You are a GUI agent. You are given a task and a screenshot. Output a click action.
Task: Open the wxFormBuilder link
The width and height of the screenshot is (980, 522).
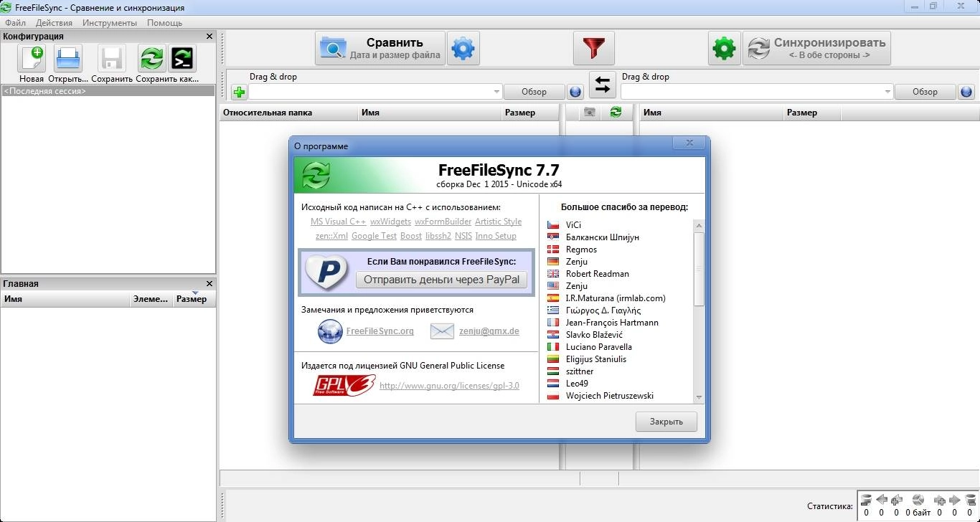(443, 222)
